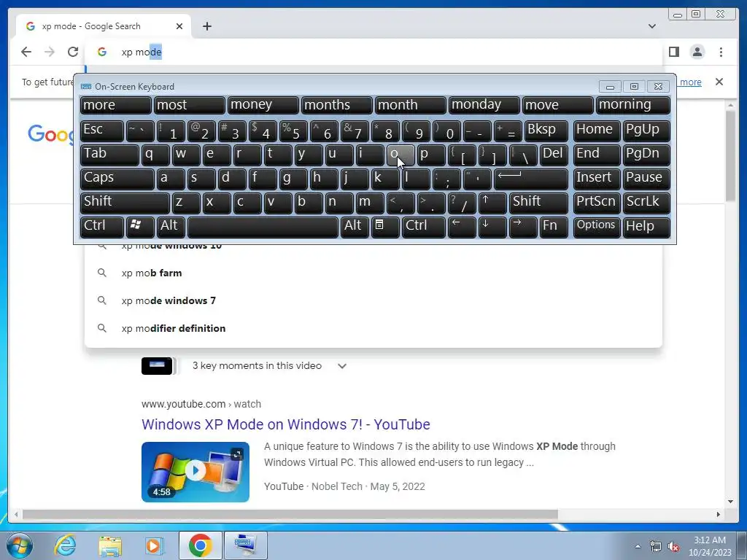Choose suggestion 'xp modifier definition'

[373, 328]
